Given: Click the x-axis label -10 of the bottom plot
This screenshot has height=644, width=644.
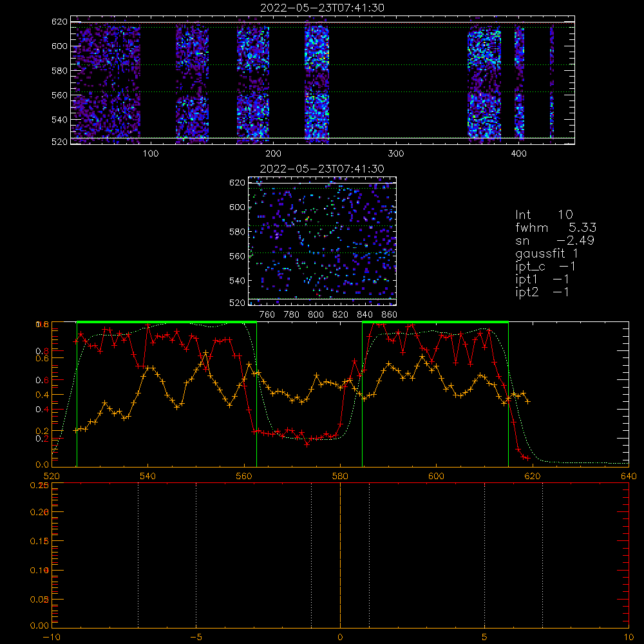Looking at the screenshot, I should pos(52,637).
